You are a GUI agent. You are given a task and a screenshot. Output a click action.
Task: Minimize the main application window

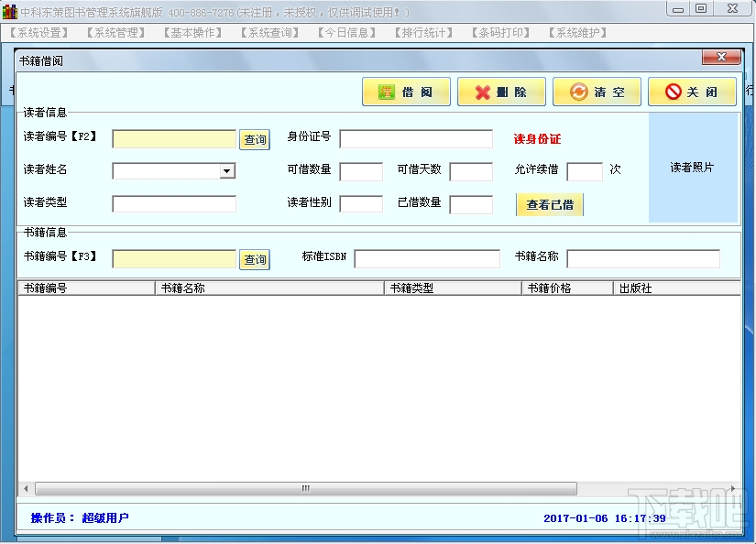[678, 8]
